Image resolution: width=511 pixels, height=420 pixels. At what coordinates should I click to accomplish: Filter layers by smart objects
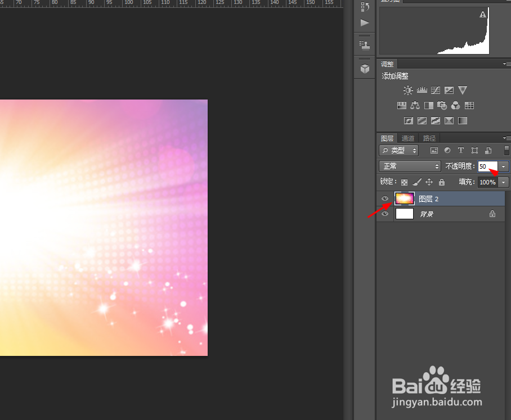488,151
